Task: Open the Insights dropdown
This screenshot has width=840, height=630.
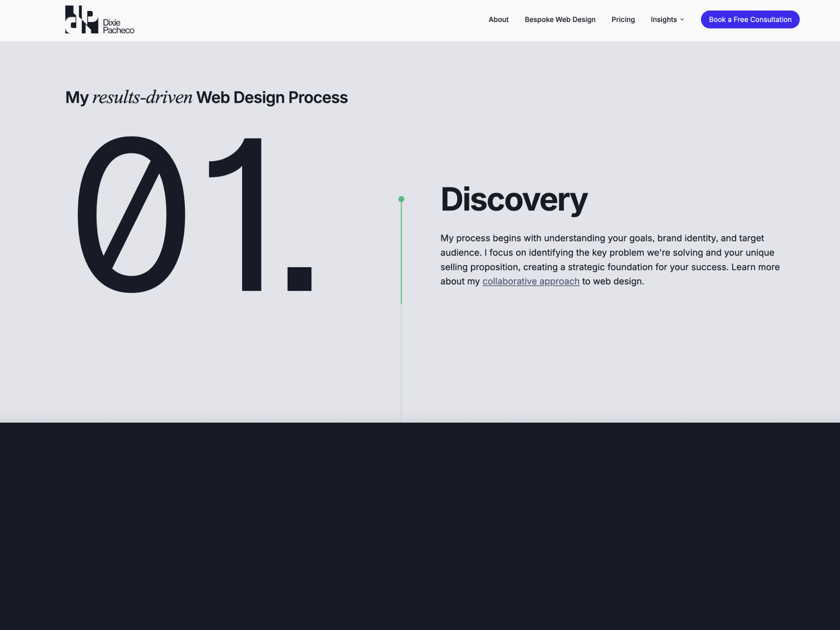Action: [x=664, y=19]
